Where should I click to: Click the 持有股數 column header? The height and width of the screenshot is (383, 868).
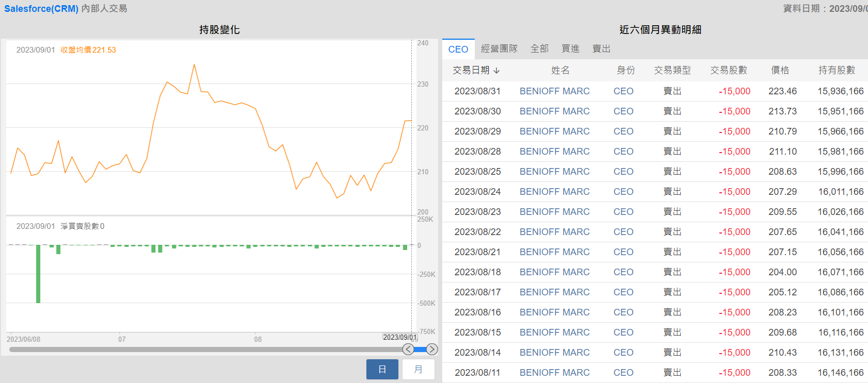pos(837,70)
